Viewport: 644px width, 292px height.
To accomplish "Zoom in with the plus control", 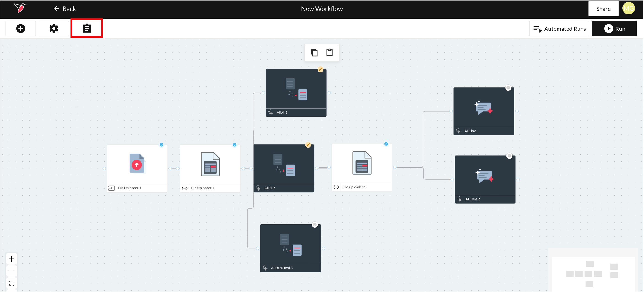I will (11, 259).
